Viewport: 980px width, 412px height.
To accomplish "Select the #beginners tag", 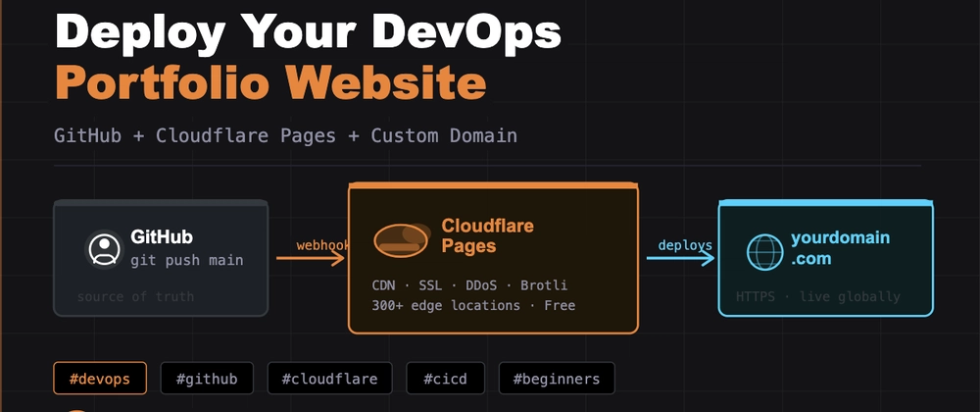I will click(557, 379).
